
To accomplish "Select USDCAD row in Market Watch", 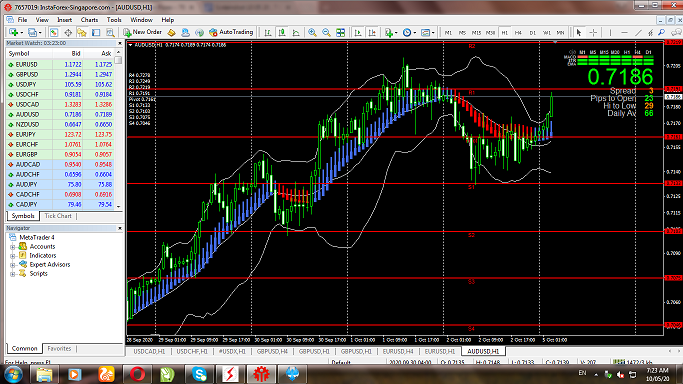I will [60, 104].
